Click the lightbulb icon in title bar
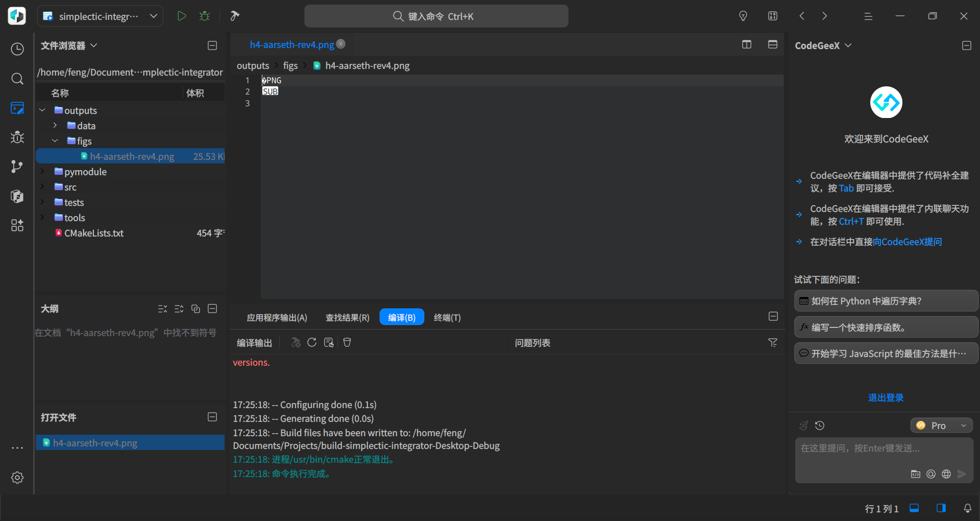This screenshot has width=980, height=521. [743, 16]
